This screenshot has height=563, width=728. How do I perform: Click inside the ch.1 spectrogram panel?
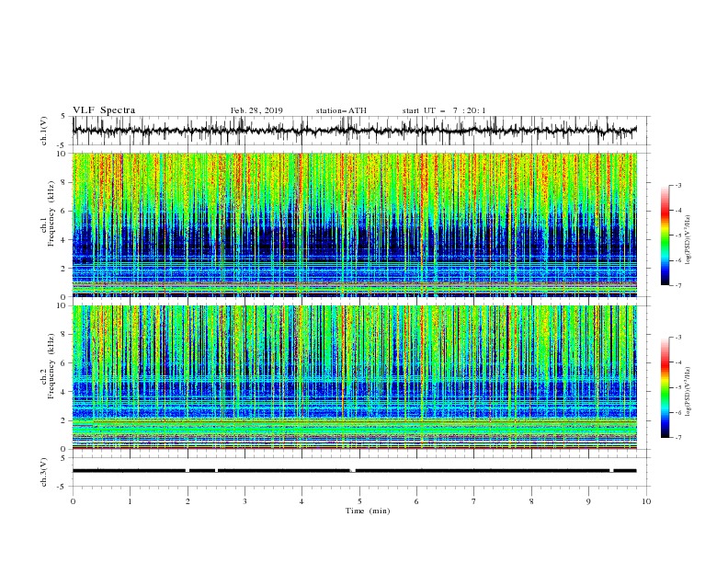point(354,224)
